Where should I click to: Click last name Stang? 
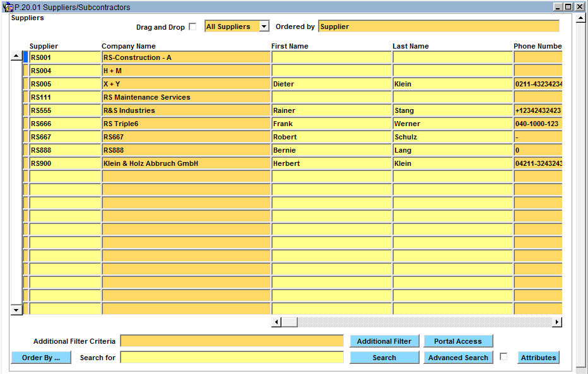(x=452, y=110)
